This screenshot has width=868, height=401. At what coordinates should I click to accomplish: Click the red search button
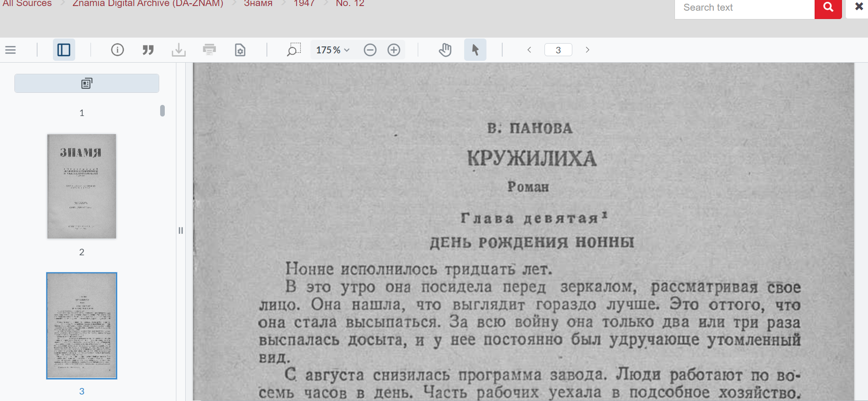(x=828, y=8)
